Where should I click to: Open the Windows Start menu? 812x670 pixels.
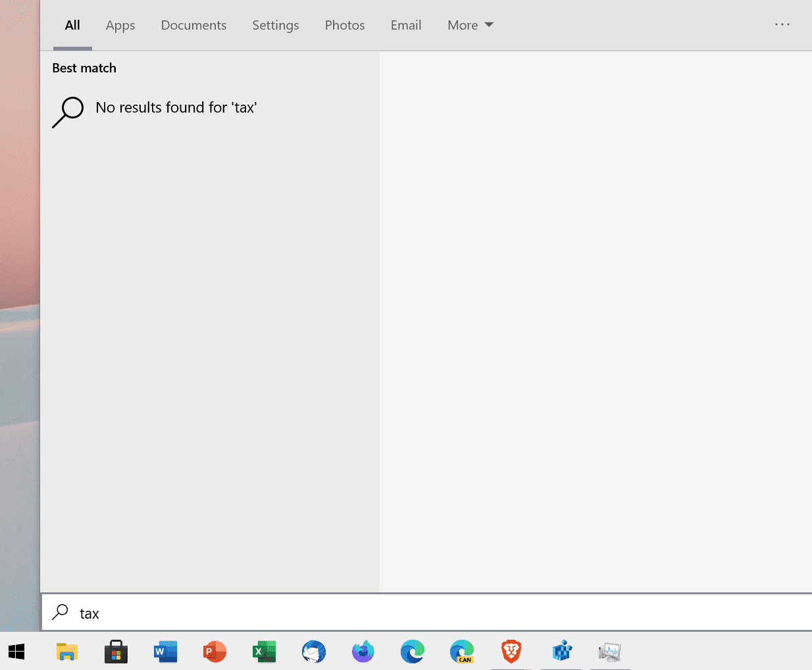16,652
